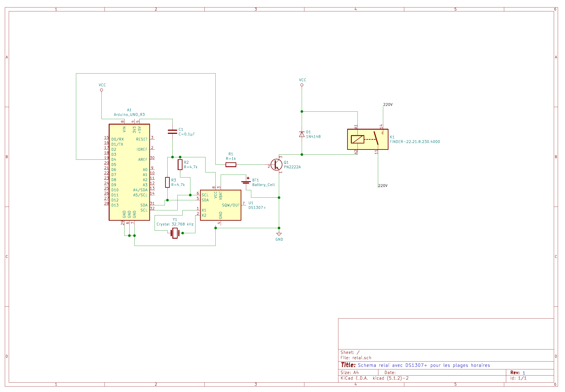The width and height of the screenshot is (565, 392).
Task: Click the VCC power symbol above the diode
Action: click(302, 85)
